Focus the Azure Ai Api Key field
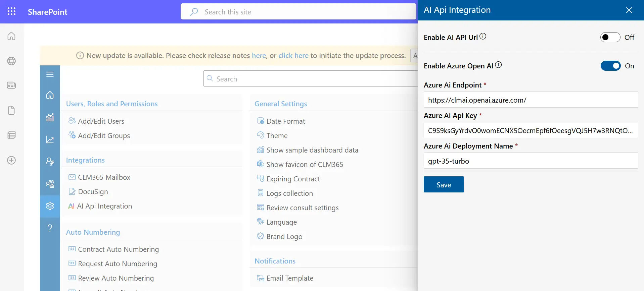Image resolution: width=644 pixels, height=291 pixels. point(531,130)
